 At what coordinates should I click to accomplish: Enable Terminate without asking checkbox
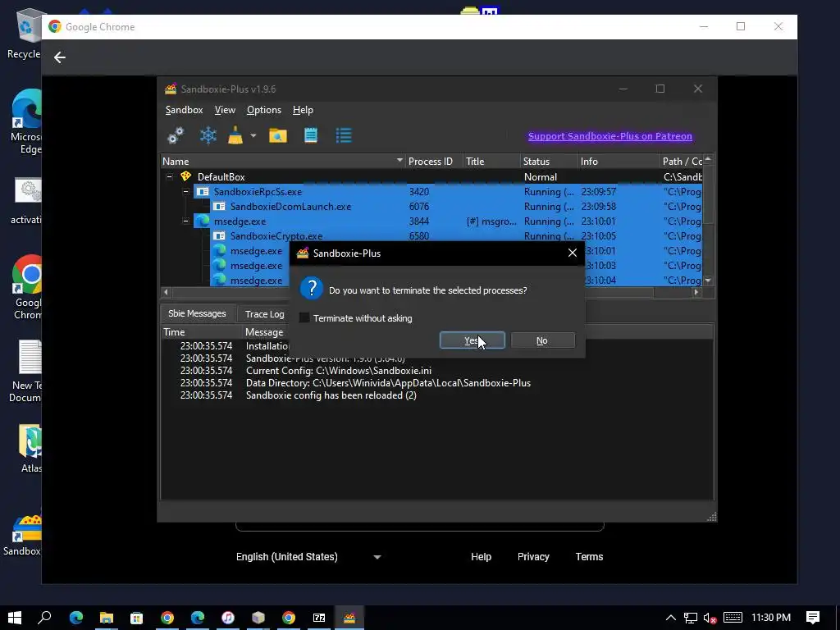304,317
